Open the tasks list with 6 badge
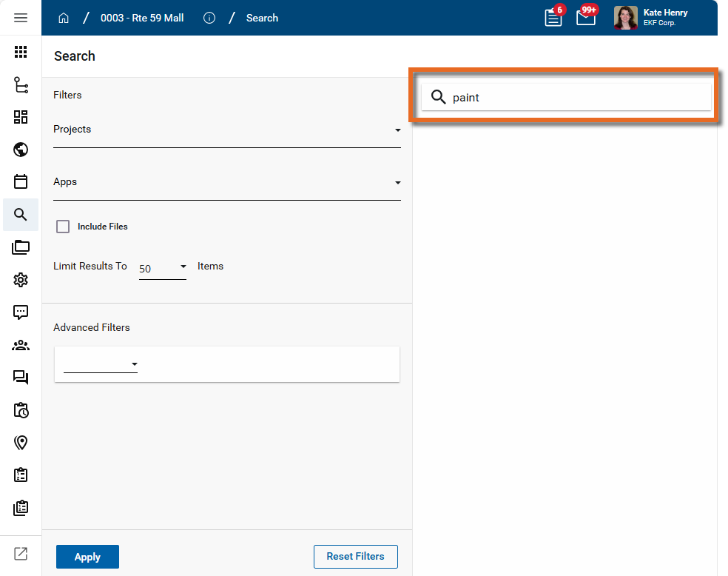 (553, 18)
